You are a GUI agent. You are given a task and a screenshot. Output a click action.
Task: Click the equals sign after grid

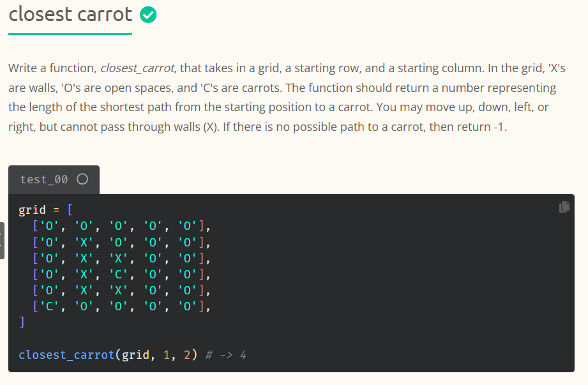(x=56, y=209)
